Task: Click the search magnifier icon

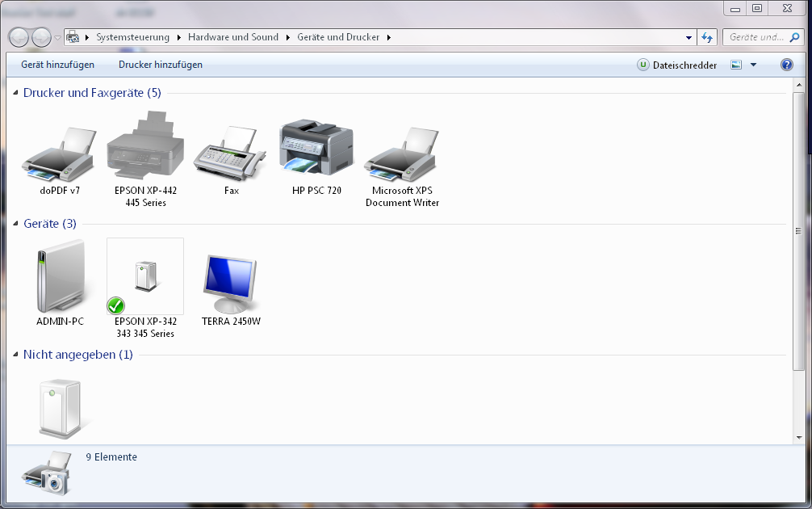Action: [794, 37]
